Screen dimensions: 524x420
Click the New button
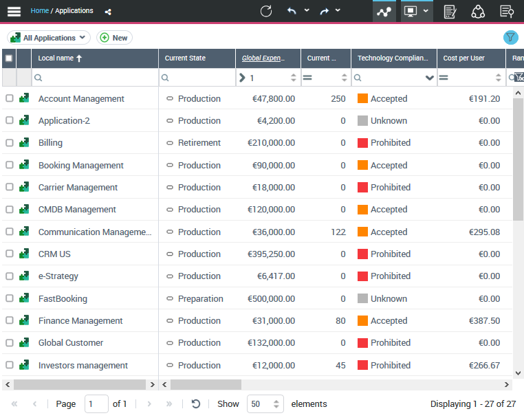114,38
